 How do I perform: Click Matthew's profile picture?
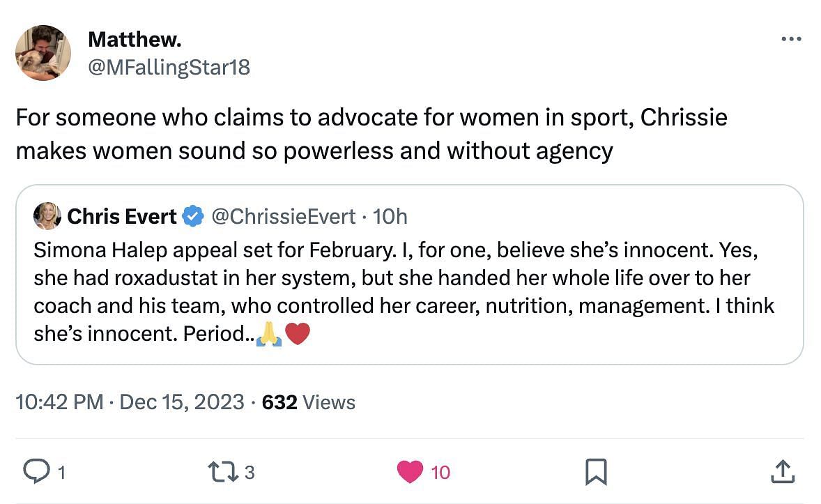[x=43, y=52]
